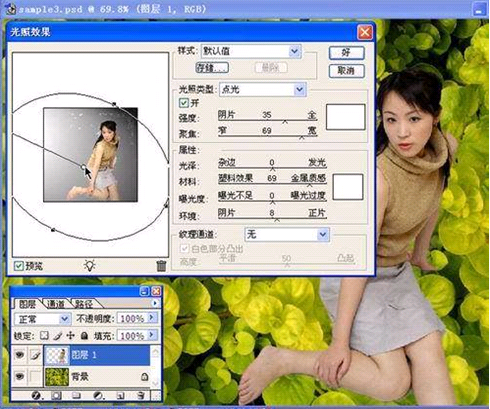Click the light bulb new-light icon
490x409 pixels.
(x=90, y=265)
